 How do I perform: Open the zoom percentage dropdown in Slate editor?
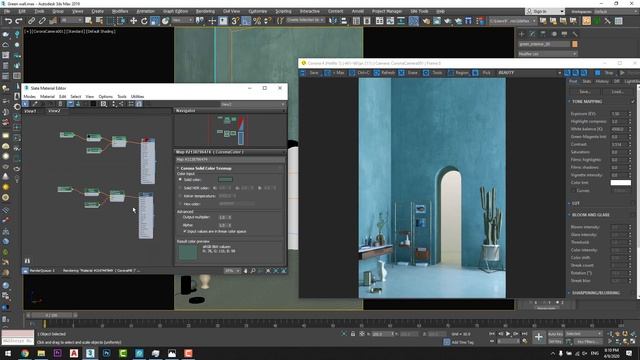pos(232,271)
